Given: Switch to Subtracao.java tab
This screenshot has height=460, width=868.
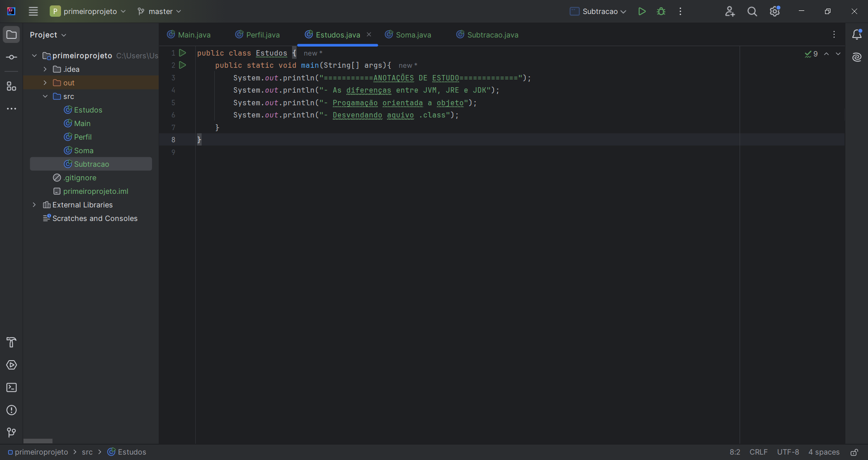Looking at the screenshot, I should 487,35.
